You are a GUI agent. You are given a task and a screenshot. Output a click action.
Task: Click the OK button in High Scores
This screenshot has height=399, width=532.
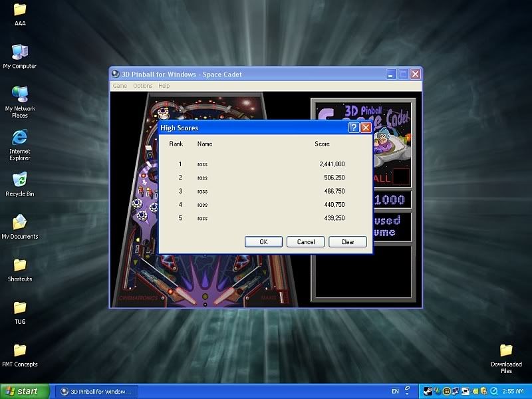click(263, 241)
